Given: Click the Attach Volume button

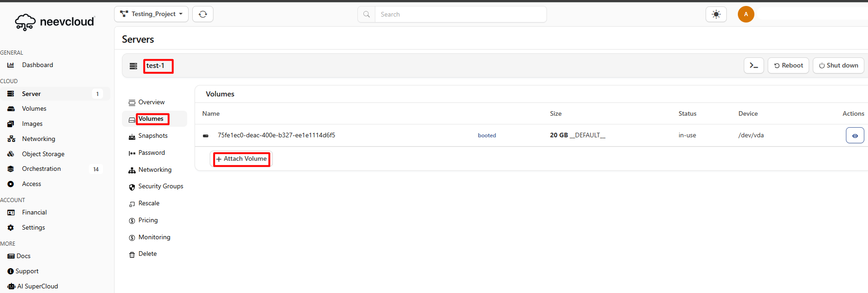Looking at the screenshot, I should tap(241, 159).
